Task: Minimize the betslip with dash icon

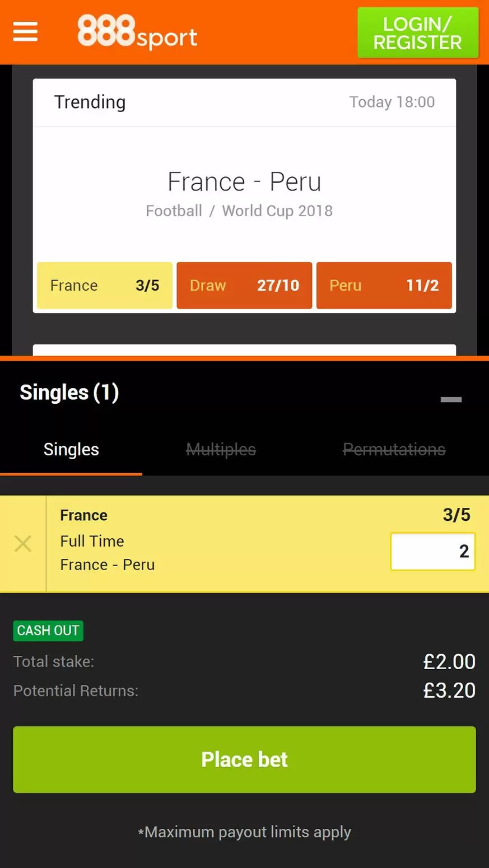Action: [451, 399]
